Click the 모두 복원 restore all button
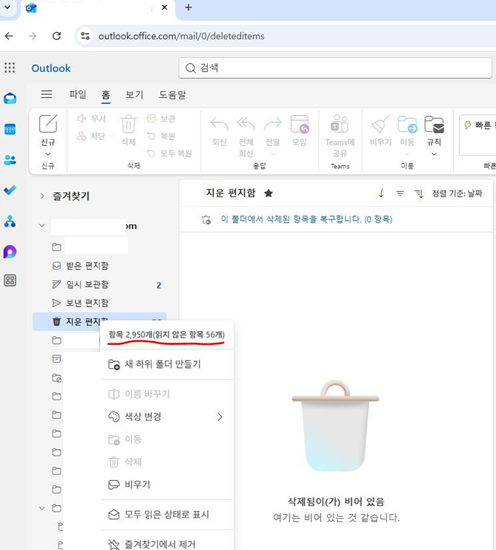Viewport: 496px width, 550px height. (169, 153)
